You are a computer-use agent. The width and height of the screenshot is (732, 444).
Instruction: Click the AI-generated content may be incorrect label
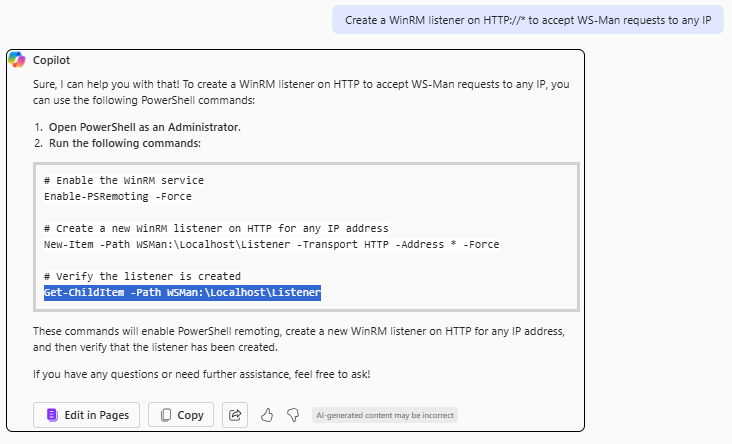384,415
